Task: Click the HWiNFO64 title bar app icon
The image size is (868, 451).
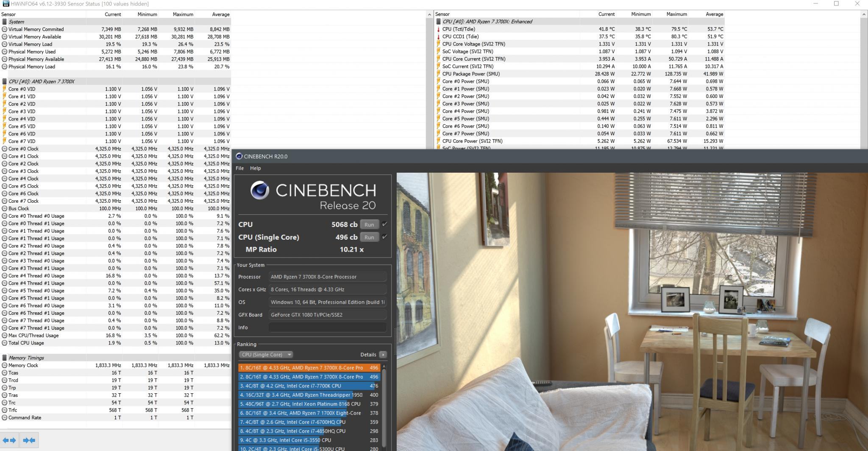Action: (6, 4)
